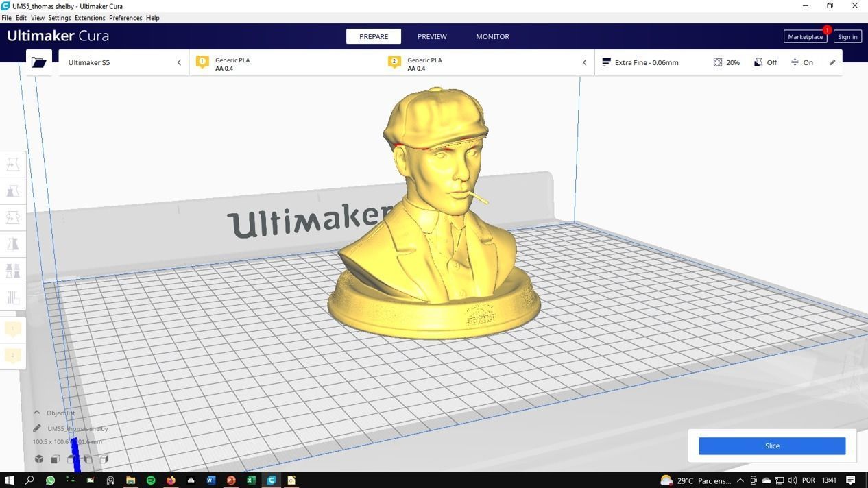This screenshot has width=868, height=488.
Task: Open network status in system tray
Action: pos(779,480)
